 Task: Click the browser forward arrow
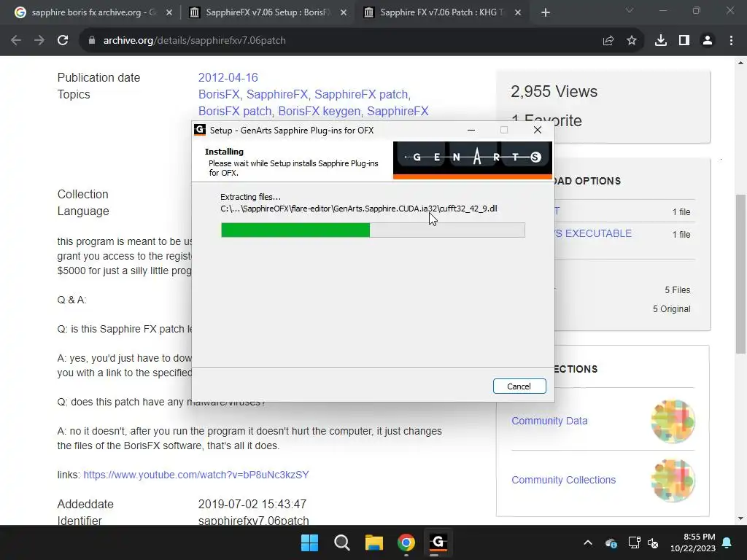39,41
